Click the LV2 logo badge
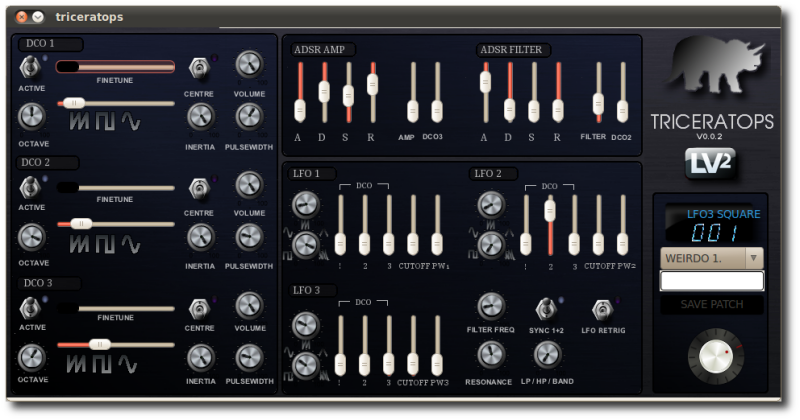 coord(710,164)
